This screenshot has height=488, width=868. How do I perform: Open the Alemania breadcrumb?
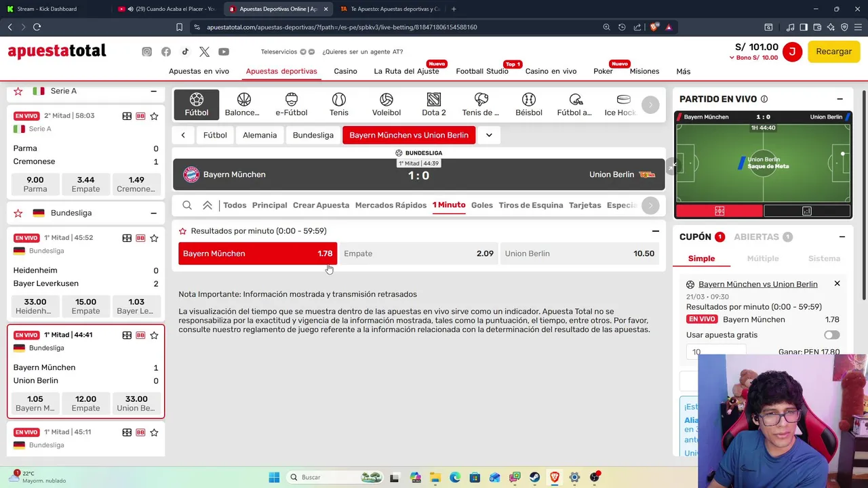(260, 135)
